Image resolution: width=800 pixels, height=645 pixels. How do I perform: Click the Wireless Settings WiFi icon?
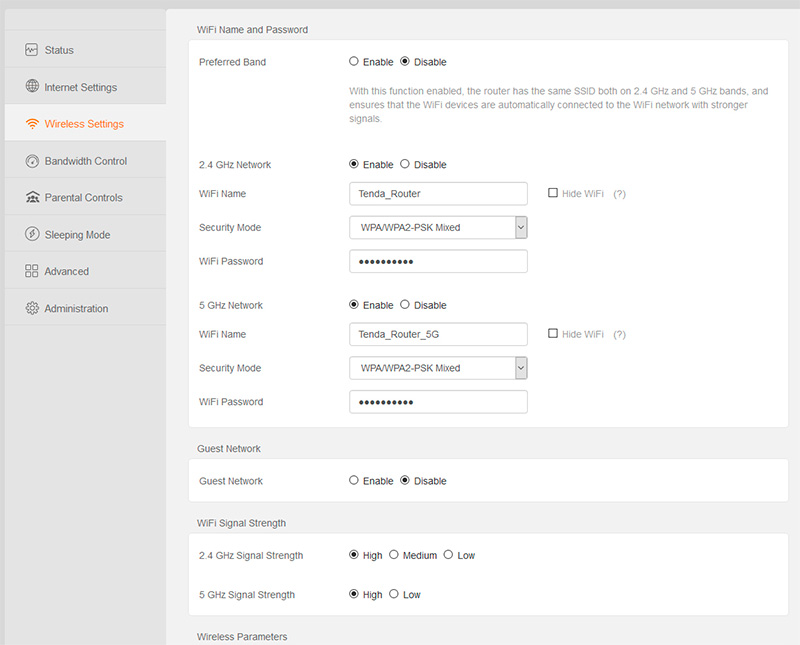(32, 124)
